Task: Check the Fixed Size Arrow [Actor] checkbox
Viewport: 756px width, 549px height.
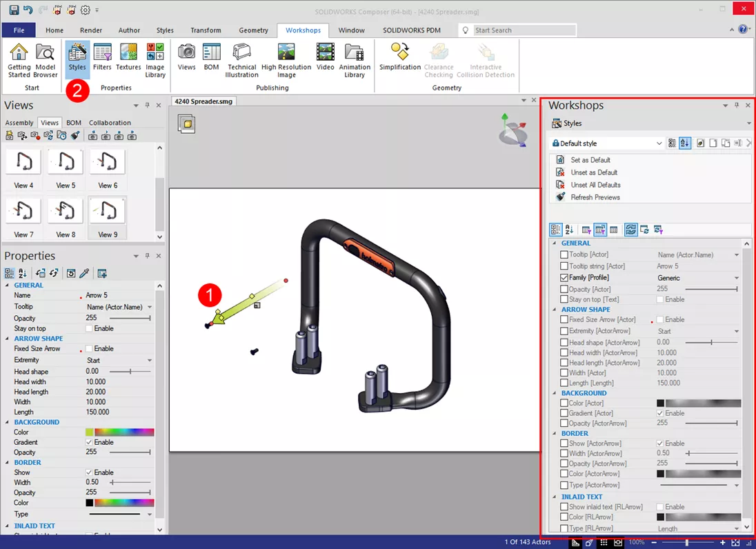Action: [564, 319]
